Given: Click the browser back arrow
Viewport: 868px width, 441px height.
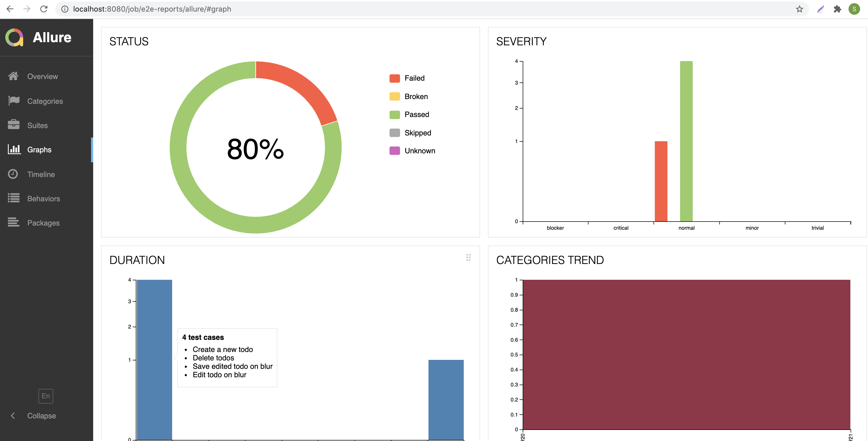Looking at the screenshot, I should pyautogui.click(x=10, y=9).
